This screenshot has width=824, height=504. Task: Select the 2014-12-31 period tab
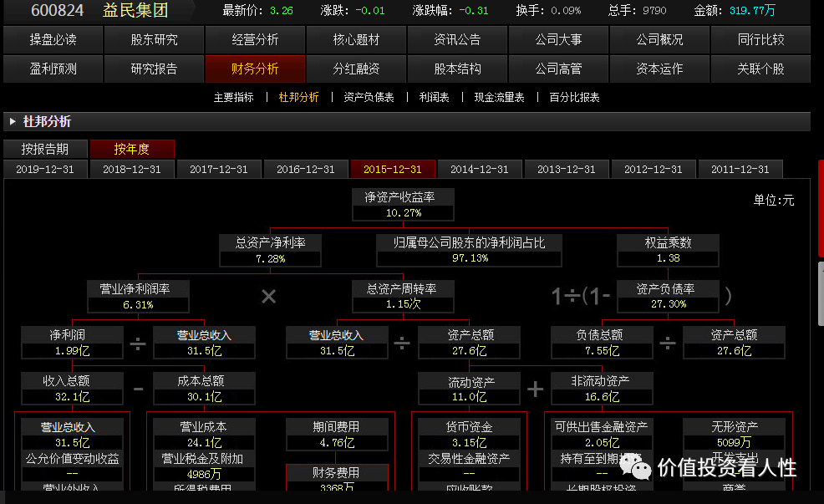[480, 169]
